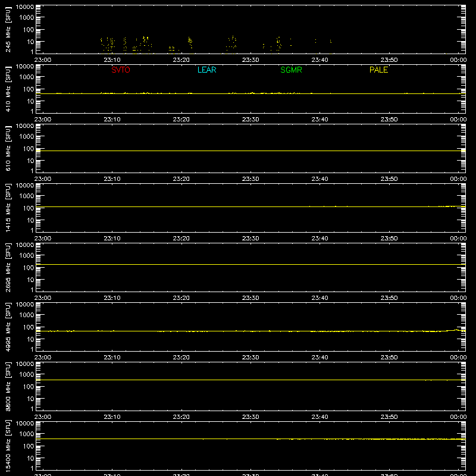Image resolution: width=476 pixels, height=476 pixels.
Task: Click the 1000 tick value on 2695 MHz axis
Action: [27, 256]
